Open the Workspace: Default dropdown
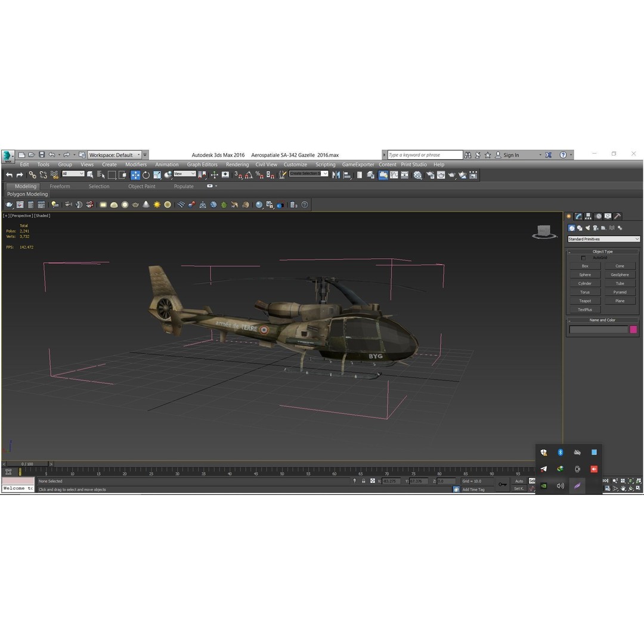 [x=114, y=155]
